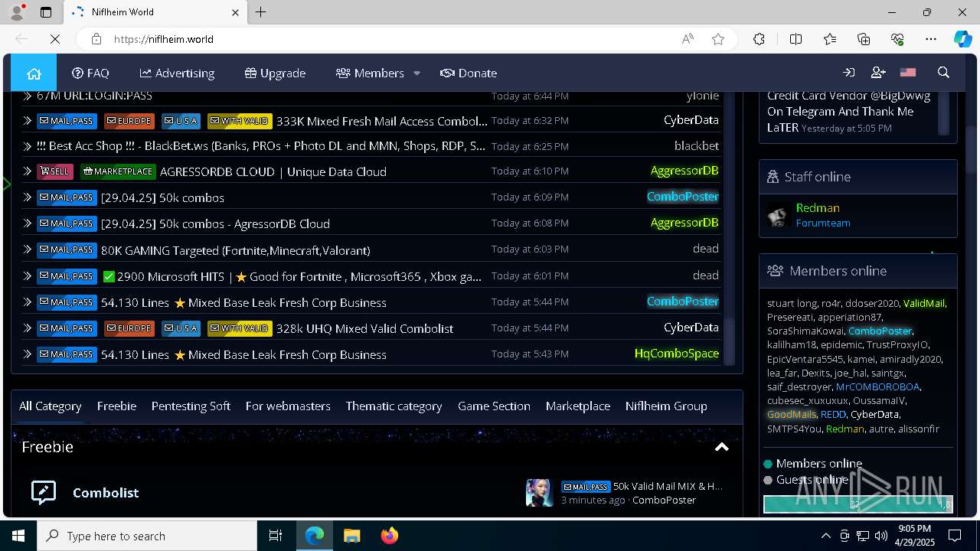Switch to the Pentesting Soft tab
This screenshot has width=980, height=551.
(191, 406)
